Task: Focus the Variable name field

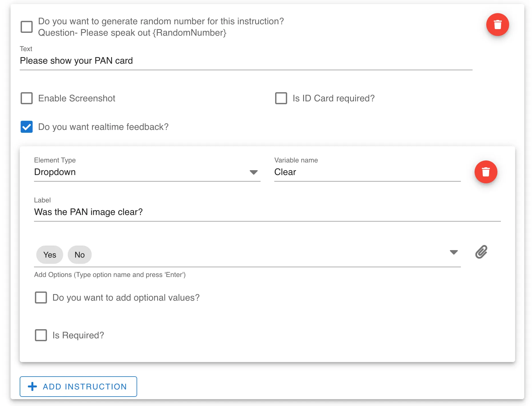Action: pos(367,172)
